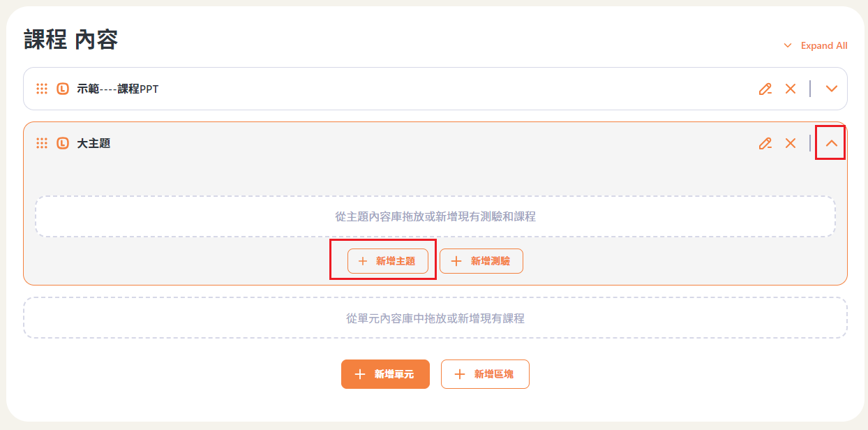Click the lesson icon beside 示範----課程PPT
The width and height of the screenshot is (868, 430).
[x=63, y=89]
